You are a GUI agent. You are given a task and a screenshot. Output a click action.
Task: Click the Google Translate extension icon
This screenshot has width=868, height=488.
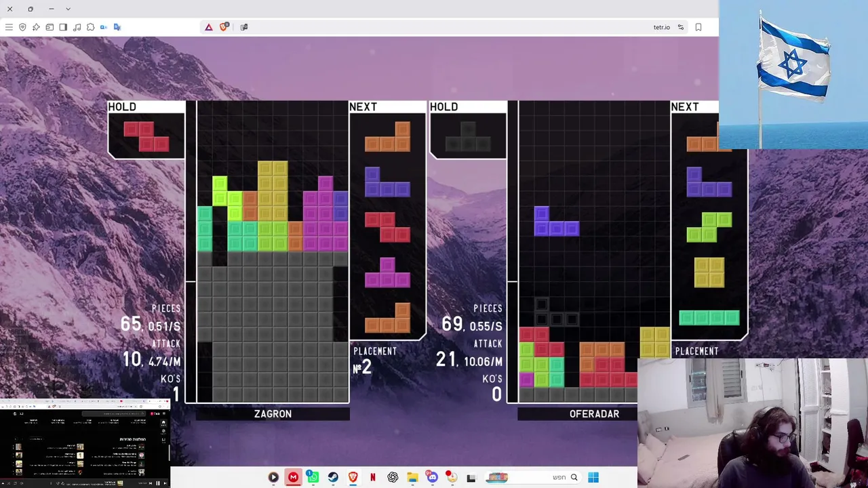[117, 27]
